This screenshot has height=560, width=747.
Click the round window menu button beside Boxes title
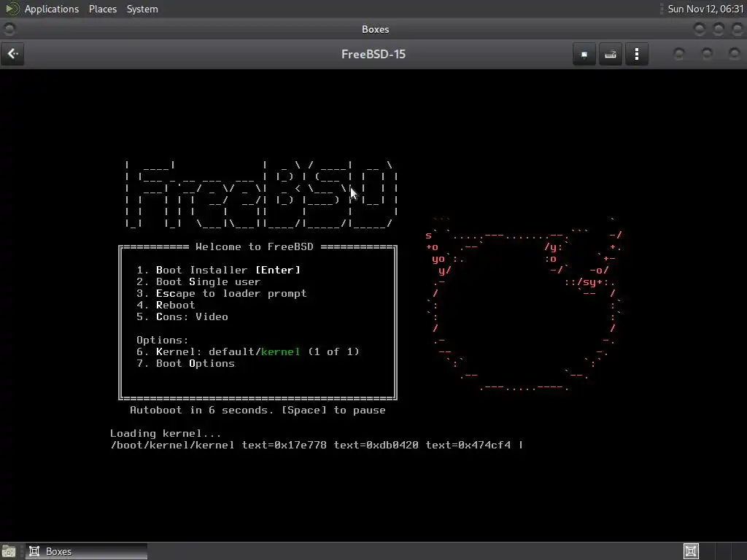click(x=9, y=29)
